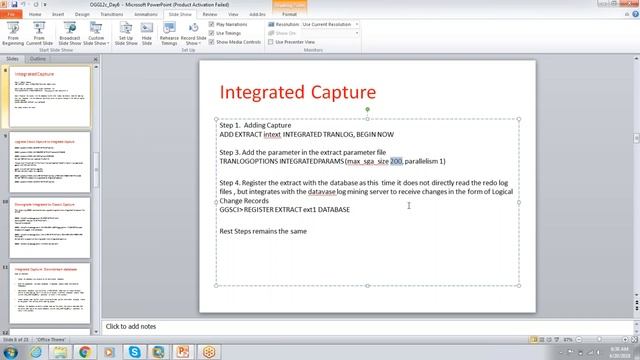Click the green rotation handle of textbox

[x=367, y=109]
